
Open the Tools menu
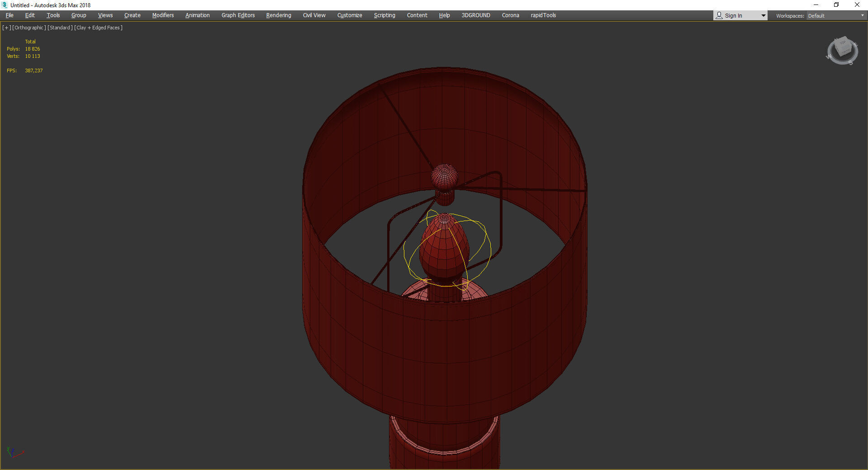click(x=53, y=15)
